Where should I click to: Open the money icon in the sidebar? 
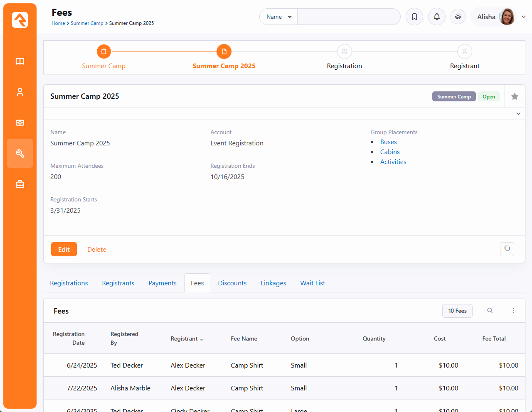[20, 123]
